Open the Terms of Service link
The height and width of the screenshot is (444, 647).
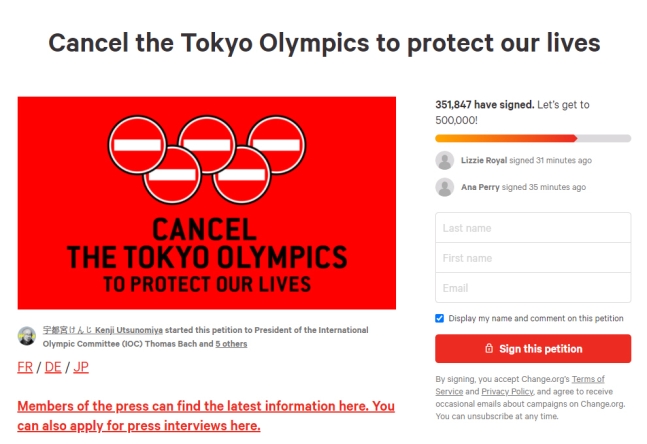520,385
